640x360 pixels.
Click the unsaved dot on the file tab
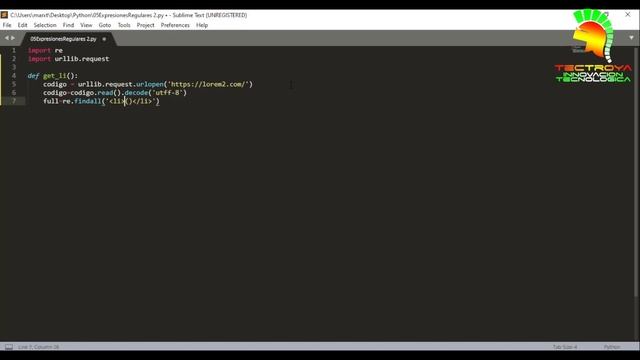pyautogui.click(x=104, y=39)
